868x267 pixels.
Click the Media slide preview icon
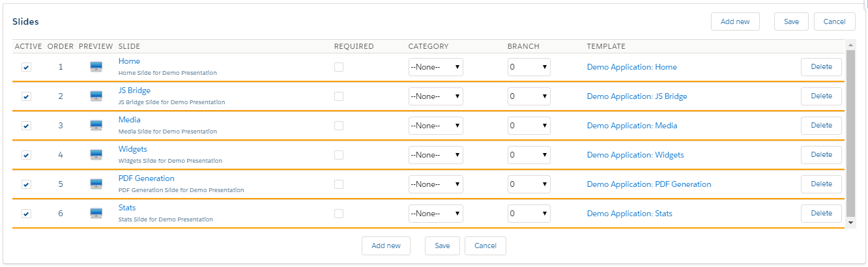(x=96, y=126)
